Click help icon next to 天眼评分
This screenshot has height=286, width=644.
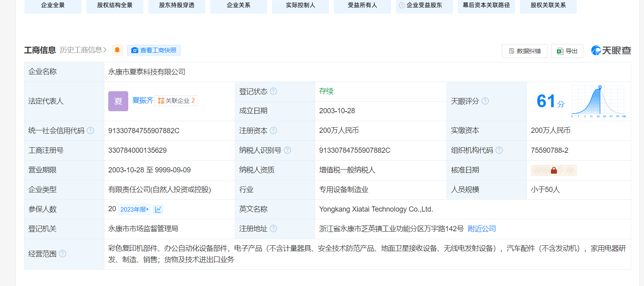coord(485,101)
